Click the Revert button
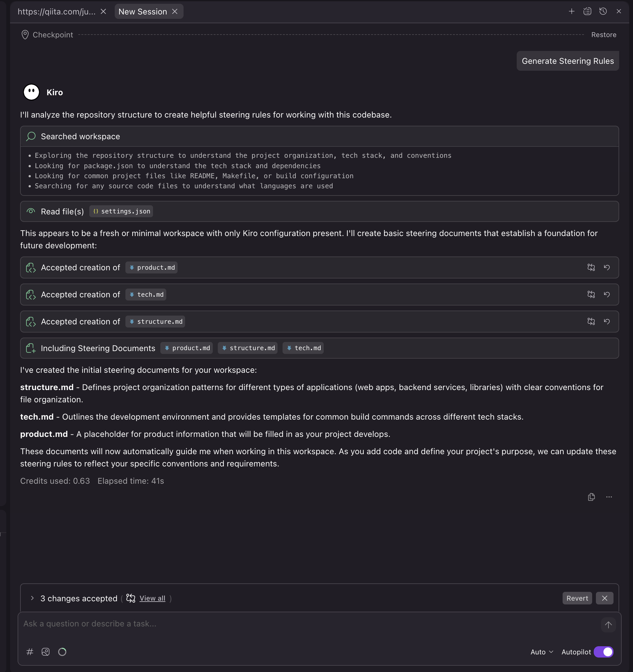The image size is (633, 672). [x=577, y=598]
